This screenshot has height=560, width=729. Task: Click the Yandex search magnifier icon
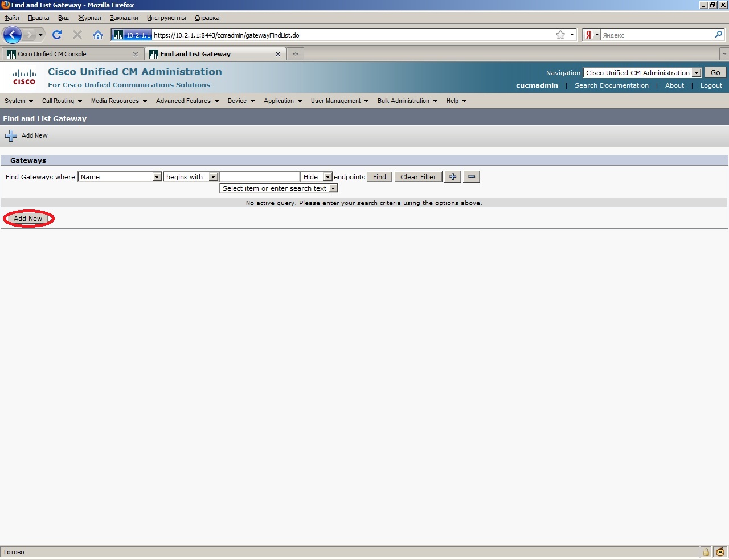(x=718, y=35)
